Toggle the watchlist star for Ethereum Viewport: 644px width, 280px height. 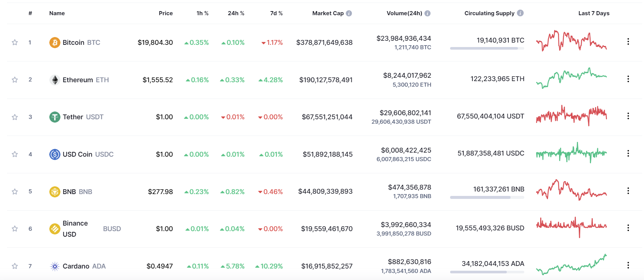(x=15, y=80)
